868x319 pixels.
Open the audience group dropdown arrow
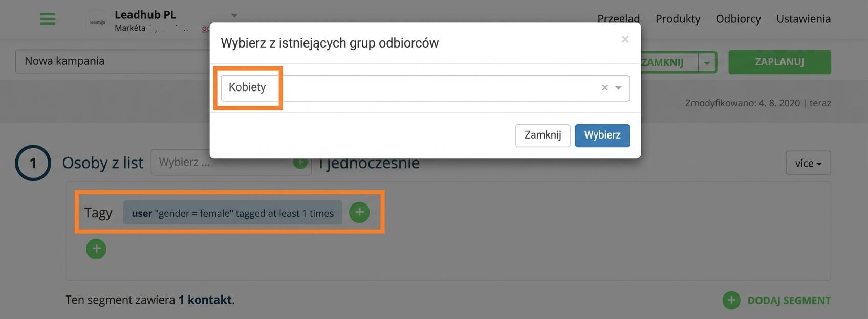pyautogui.click(x=618, y=88)
